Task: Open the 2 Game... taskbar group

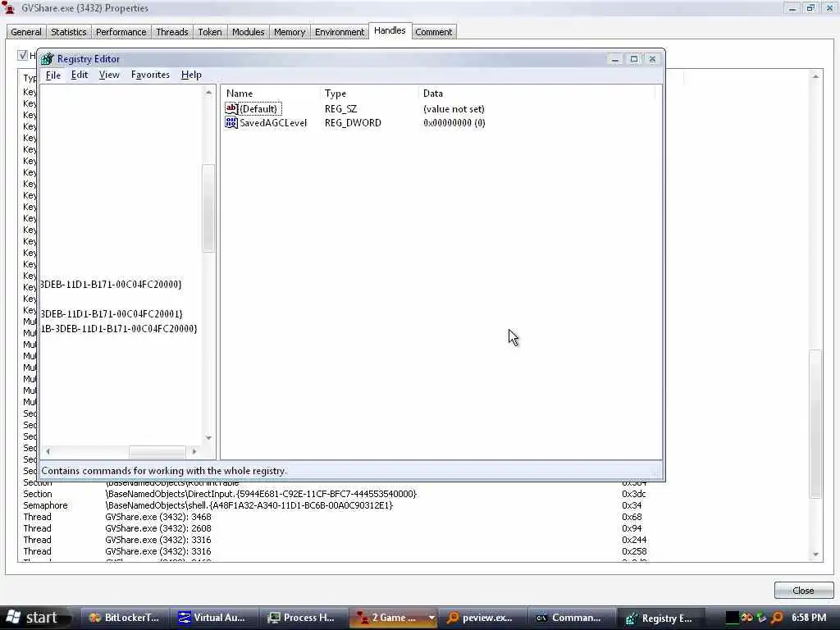Action: point(387,618)
